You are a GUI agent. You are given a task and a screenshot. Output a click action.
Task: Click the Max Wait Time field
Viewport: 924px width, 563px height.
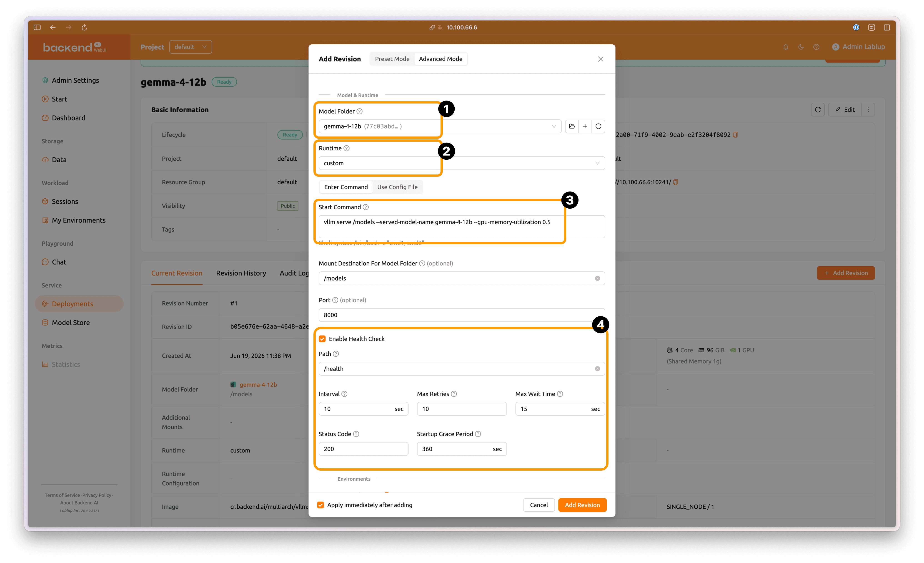point(560,409)
